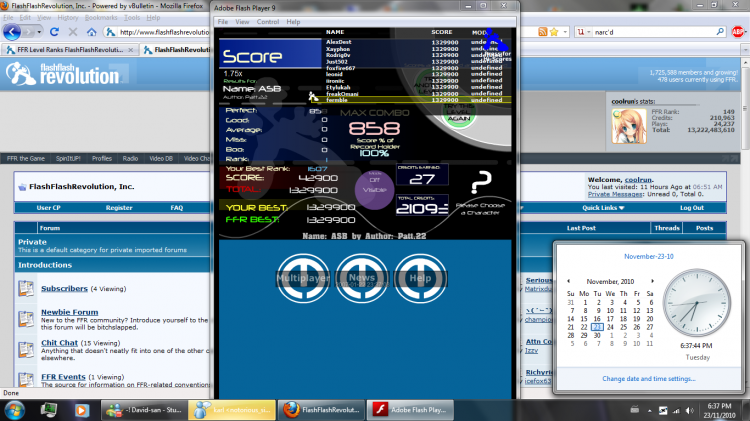Open the Control menu in Flash Player
Viewport: 750px width, 421px height.
(x=267, y=22)
